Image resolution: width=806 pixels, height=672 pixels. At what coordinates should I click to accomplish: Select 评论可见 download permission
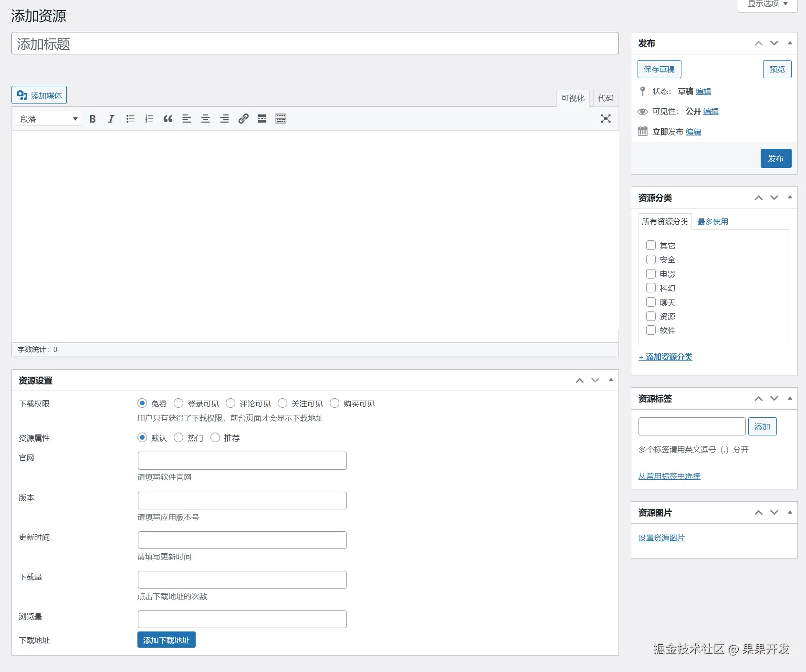pyautogui.click(x=230, y=403)
